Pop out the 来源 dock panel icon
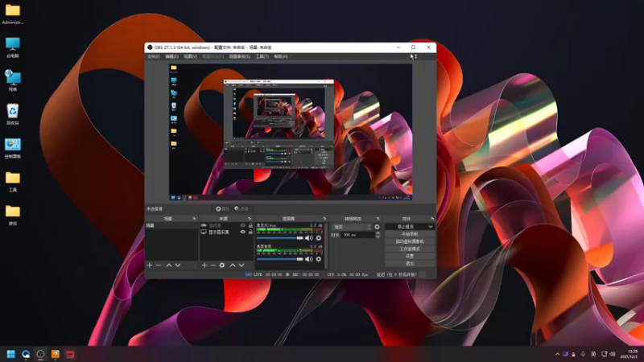Viewport: 644px width, 362px height. [x=250, y=219]
